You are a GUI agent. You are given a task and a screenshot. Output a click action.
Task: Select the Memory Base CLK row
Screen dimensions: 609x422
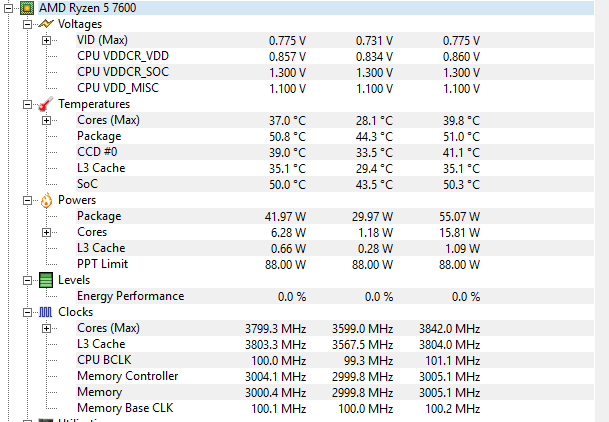tap(335, 408)
